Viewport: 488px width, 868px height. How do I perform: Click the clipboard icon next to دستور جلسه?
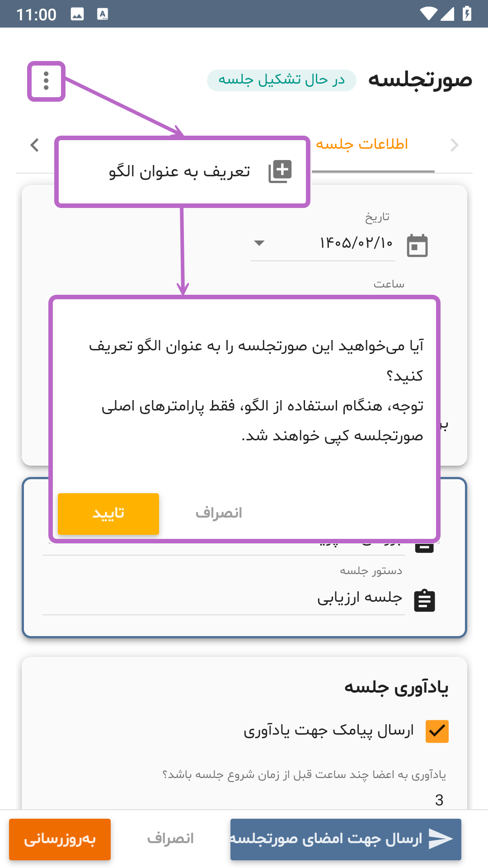pos(424,600)
